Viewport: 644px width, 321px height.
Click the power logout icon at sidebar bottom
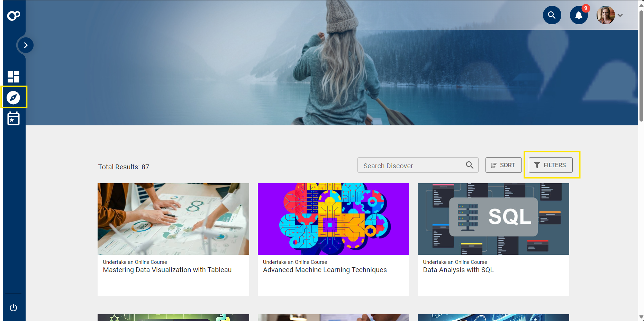tap(13, 307)
